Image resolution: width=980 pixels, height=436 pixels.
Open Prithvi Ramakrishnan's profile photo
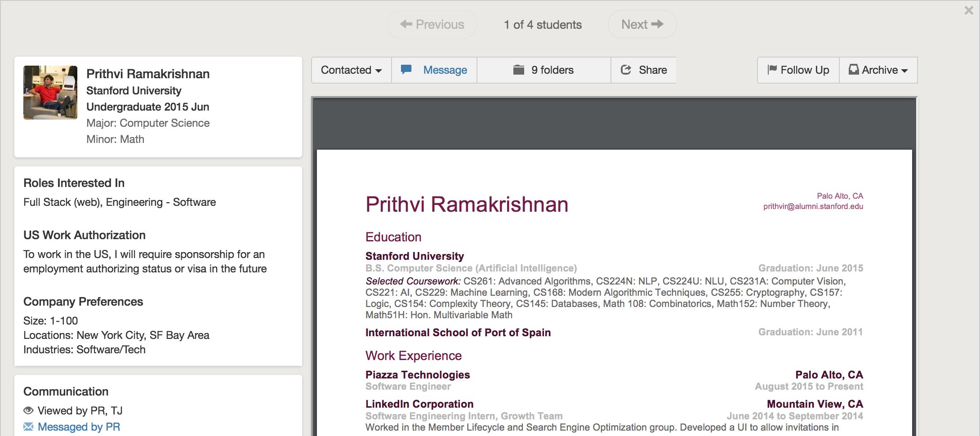tap(50, 93)
